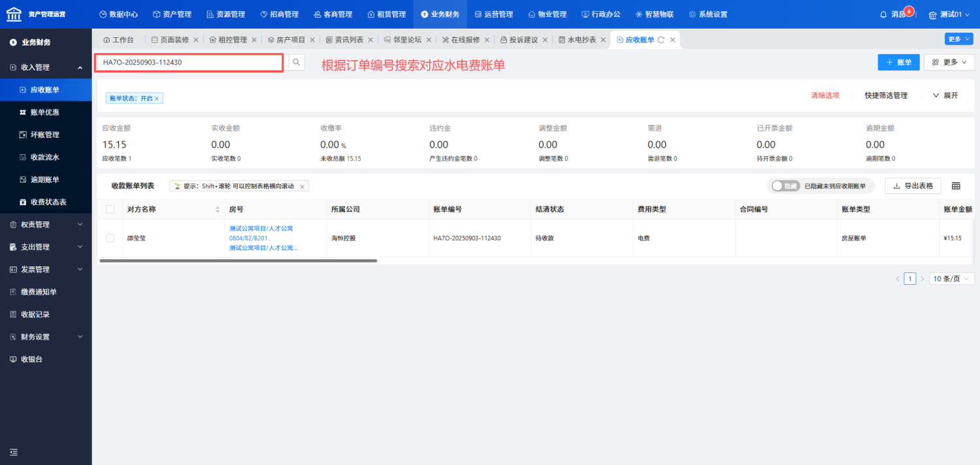This screenshot has height=465, width=980.
Task: Open 坏账管理 in the sidebar
Action: (x=46, y=135)
